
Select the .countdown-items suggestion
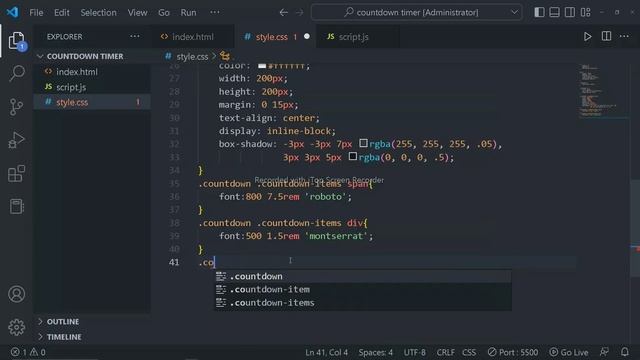[x=363, y=303]
